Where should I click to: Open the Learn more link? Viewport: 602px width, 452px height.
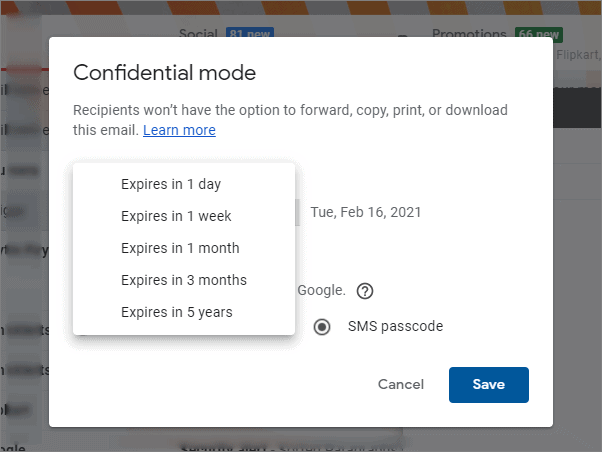(179, 130)
